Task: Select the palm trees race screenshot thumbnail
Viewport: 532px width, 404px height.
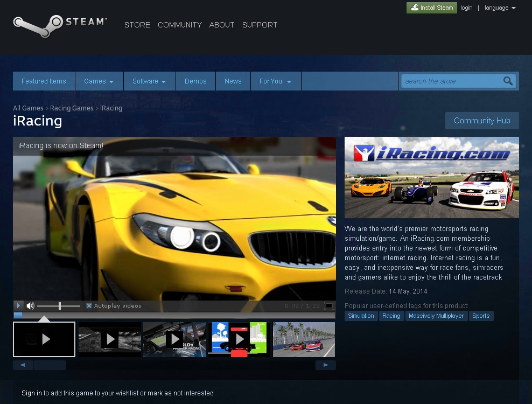Action: pyautogui.click(x=304, y=339)
